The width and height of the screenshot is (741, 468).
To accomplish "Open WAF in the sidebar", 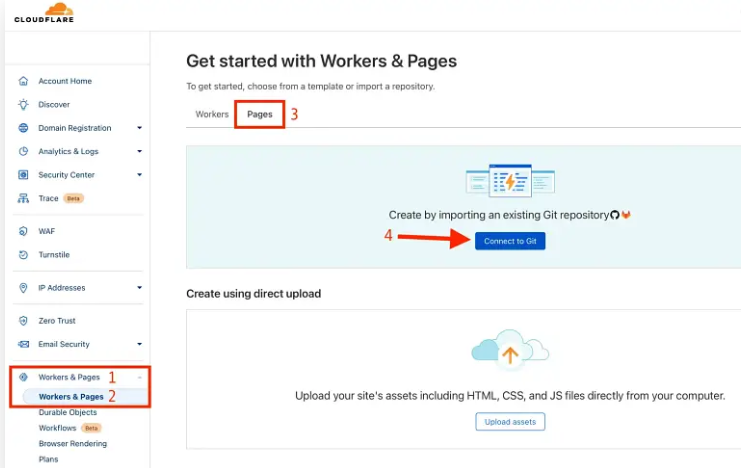I will (46, 231).
